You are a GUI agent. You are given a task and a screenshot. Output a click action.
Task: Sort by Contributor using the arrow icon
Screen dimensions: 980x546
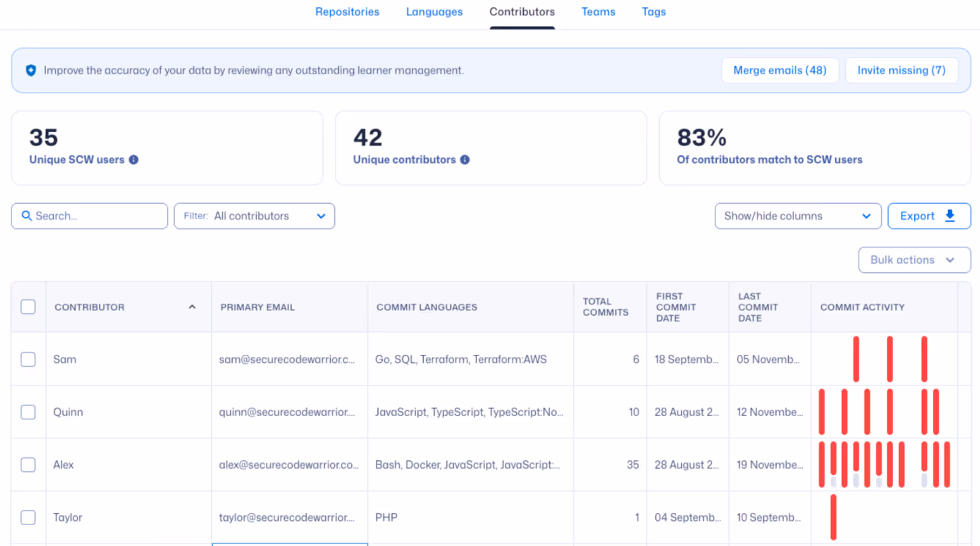[x=192, y=307]
